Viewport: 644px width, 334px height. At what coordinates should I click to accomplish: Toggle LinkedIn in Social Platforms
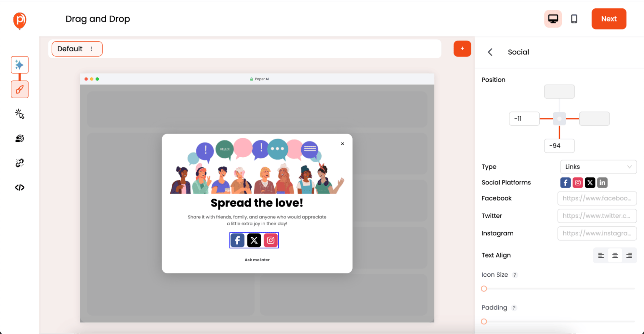tap(602, 182)
